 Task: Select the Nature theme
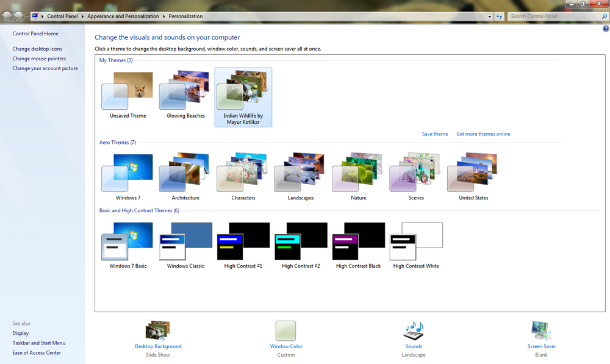click(358, 177)
